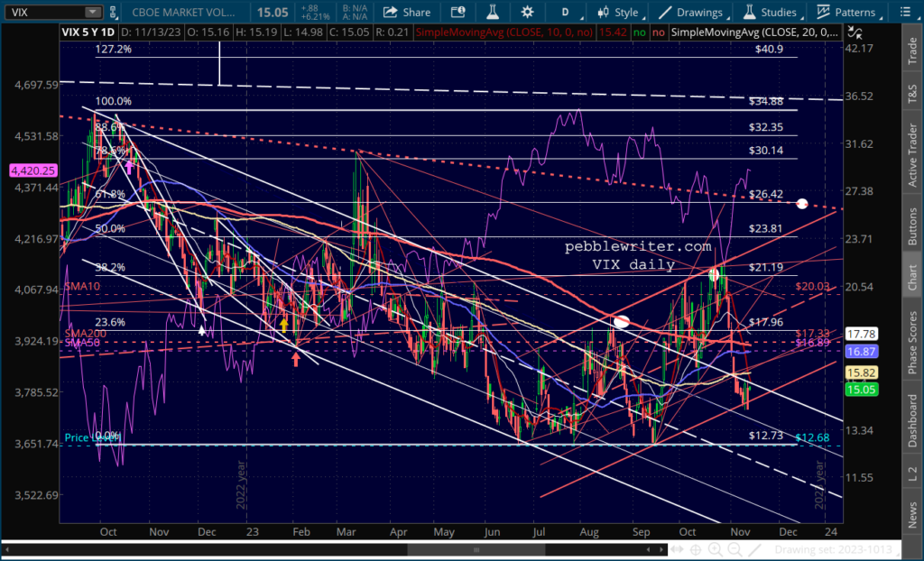The image size is (924, 561).
Task: Click the Share icon button
Action: click(407, 13)
